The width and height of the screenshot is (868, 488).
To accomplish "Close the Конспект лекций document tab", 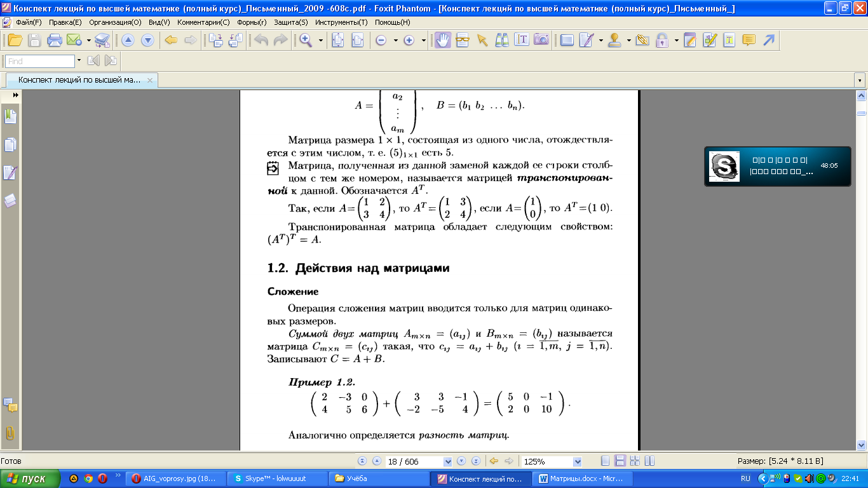I will 150,80.
